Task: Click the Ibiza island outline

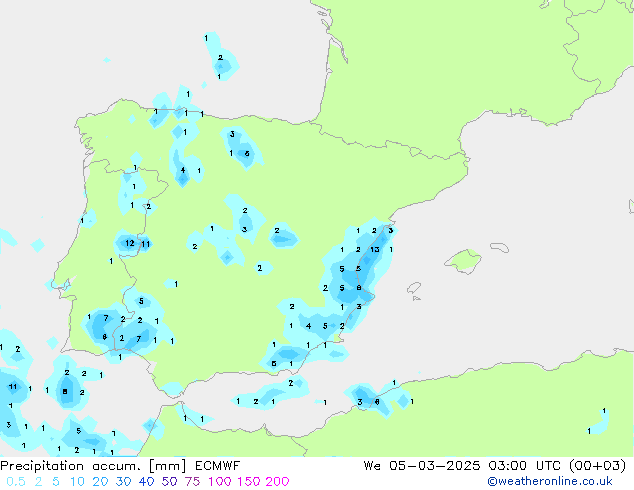Action: [x=414, y=288]
